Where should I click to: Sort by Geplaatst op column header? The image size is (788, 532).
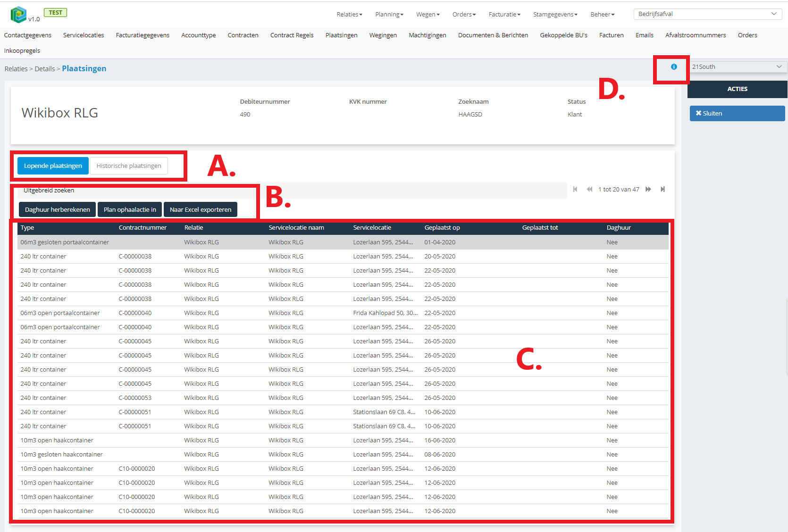442,228
